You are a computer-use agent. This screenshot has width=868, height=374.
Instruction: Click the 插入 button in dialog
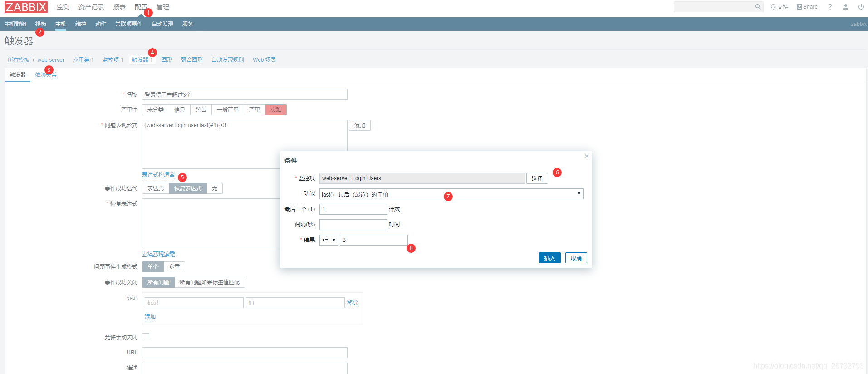(550, 258)
